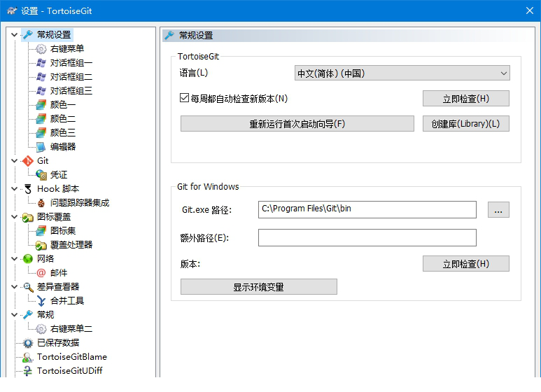Click the Git.exe 路径 input field
The image size is (541, 392).
tap(367, 210)
